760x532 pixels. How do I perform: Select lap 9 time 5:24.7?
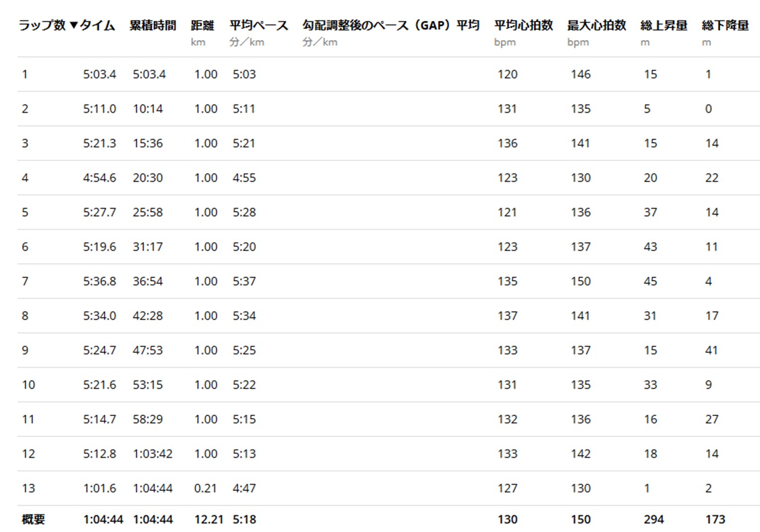(x=99, y=351)
